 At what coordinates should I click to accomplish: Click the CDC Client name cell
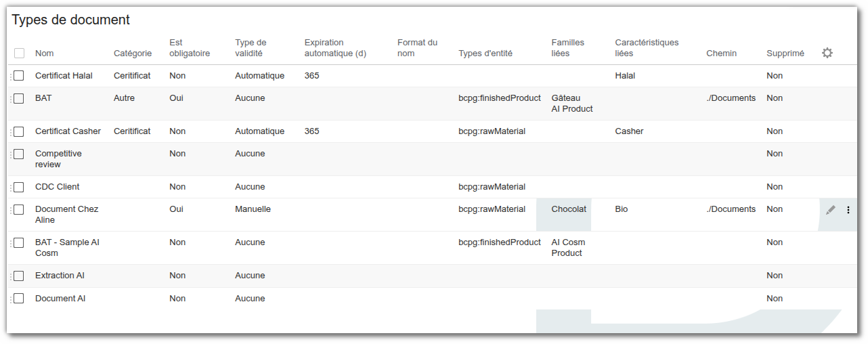pos(57,187)
